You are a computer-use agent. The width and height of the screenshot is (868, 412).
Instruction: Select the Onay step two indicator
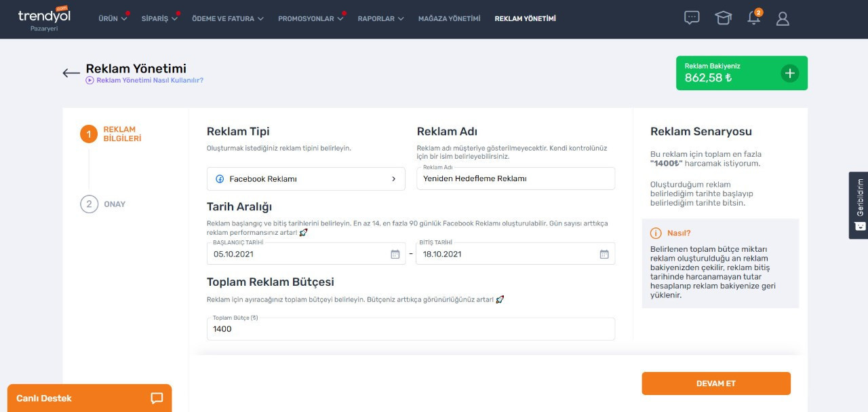pyautogui.click(x=90, y=204)
